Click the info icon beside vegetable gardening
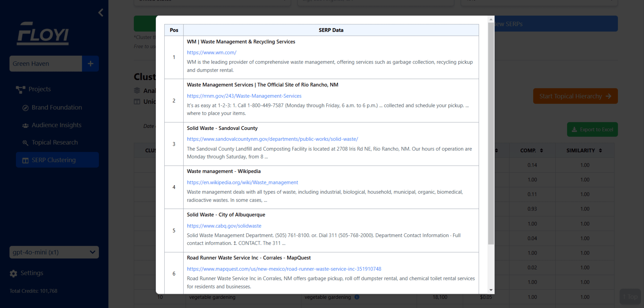Viewport: 644px width, 308px height. point(357,297)
